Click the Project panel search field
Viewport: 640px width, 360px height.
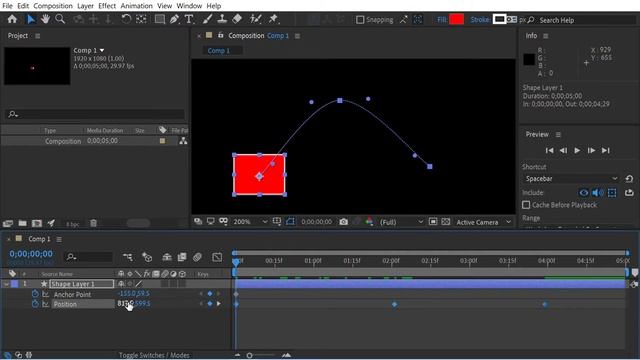(x=96, y=114)
